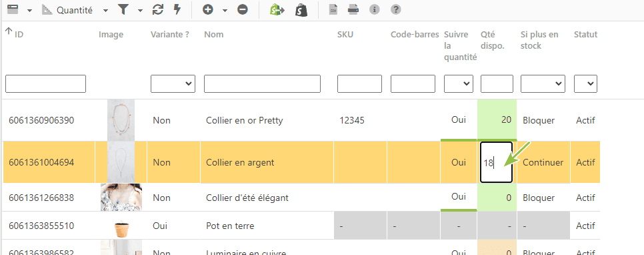Click the green Shopify export bag icon
This screenshot has width=644, height=255.
pyautogui.click(x=277, y=10)
